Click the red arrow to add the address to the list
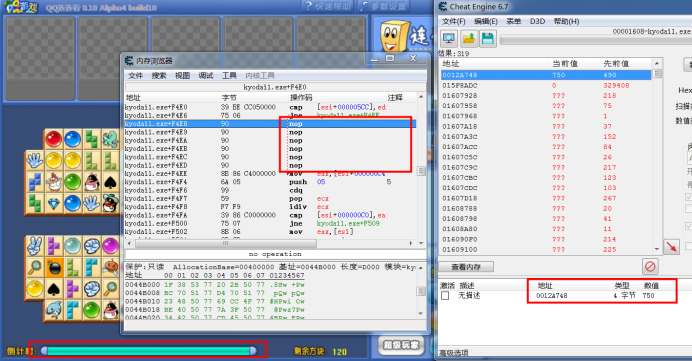Image resolution: width=692 pixels, height=361 pixels. pyautogui.click(x=671, y=246)
